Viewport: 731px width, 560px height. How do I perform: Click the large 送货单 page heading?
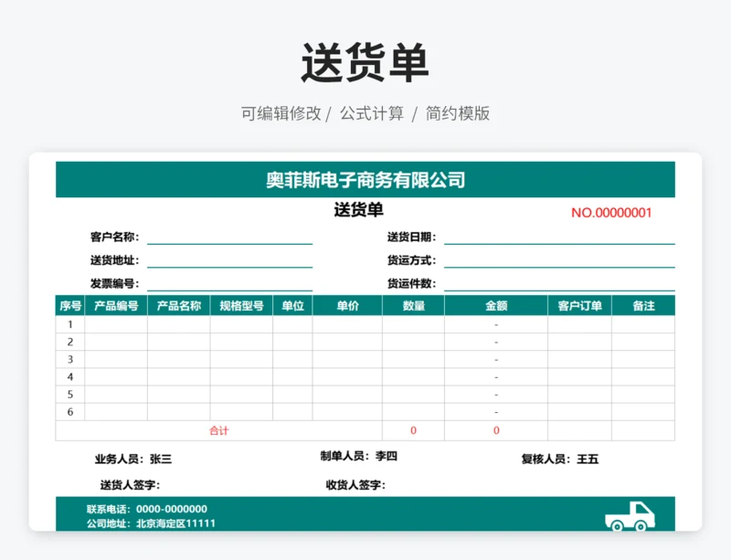365,62
